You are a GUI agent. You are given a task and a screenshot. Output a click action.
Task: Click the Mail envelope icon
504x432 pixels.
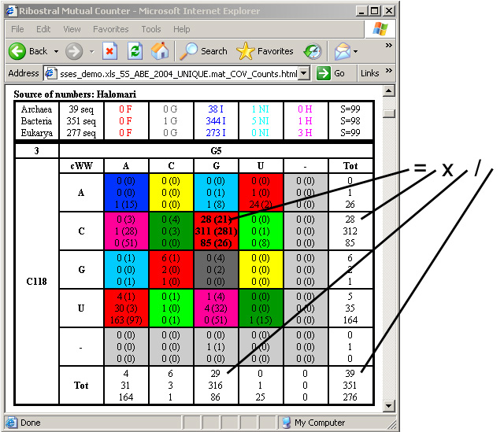click(x=341, y=51)
